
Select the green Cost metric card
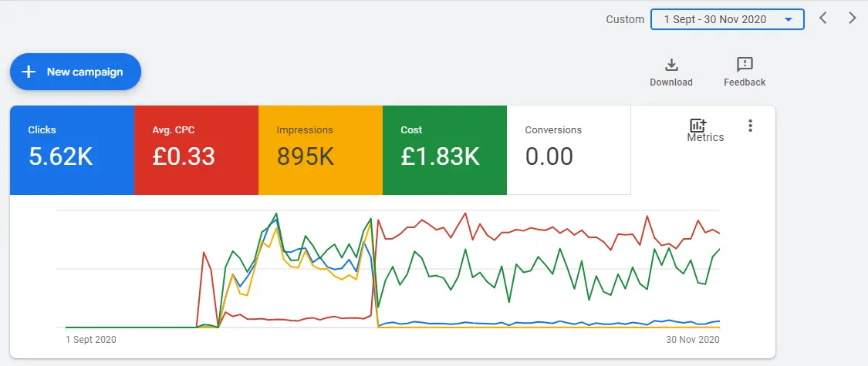pos(444,149)
